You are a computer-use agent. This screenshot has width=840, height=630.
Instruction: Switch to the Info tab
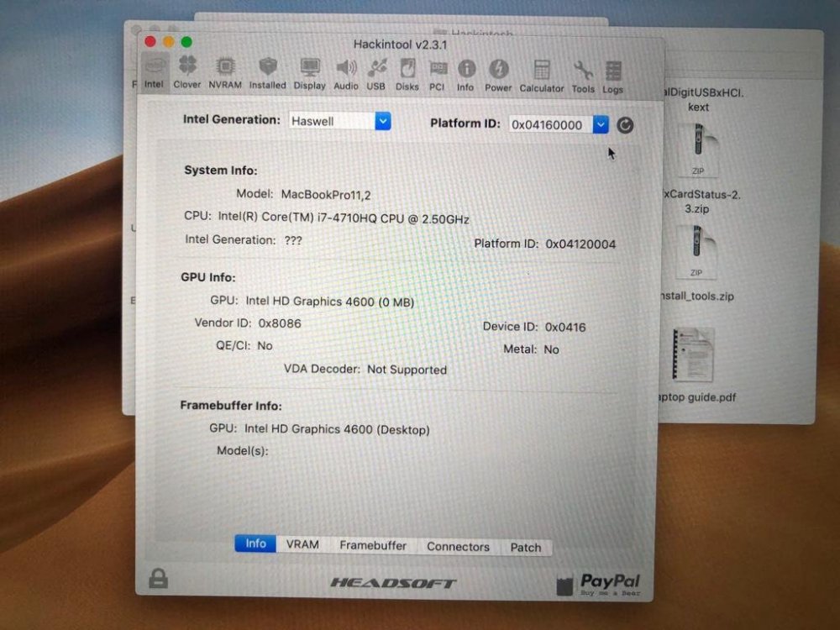(255, 543)
